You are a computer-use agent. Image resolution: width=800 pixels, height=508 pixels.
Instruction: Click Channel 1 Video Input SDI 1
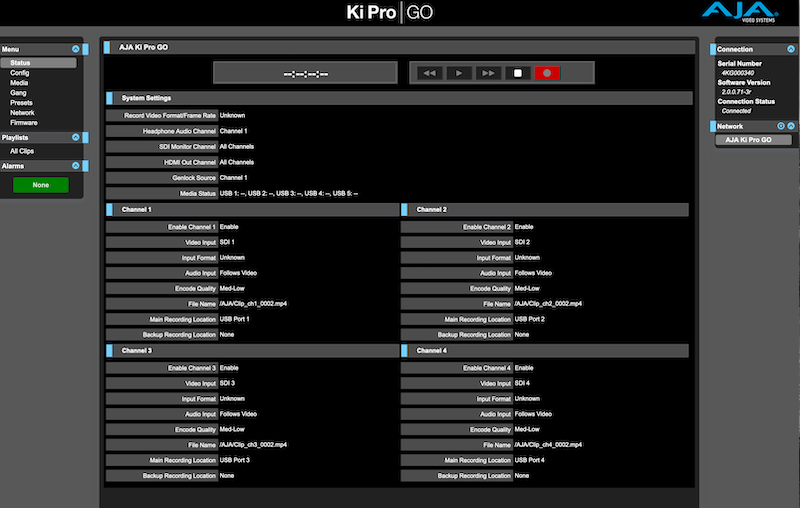227,242
